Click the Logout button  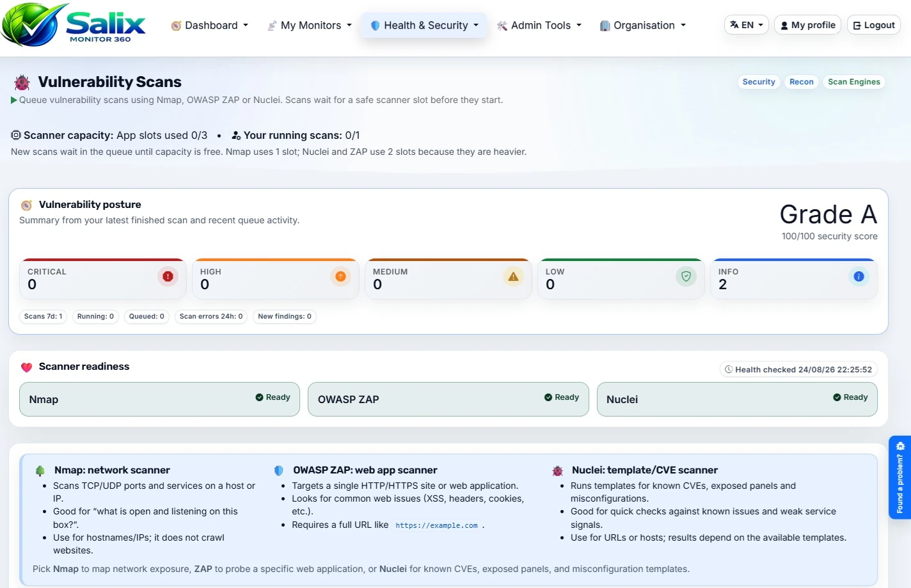[x=874, y=25]
